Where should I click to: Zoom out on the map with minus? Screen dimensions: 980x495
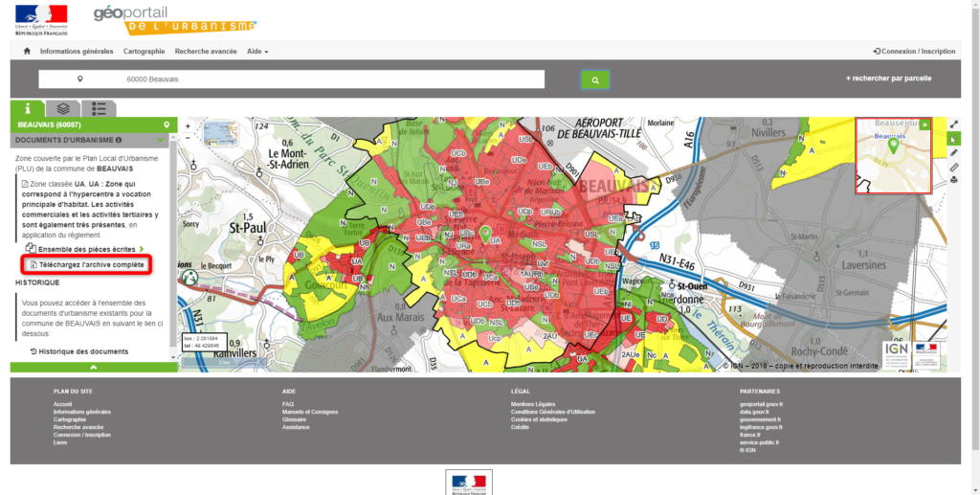[x=189, y=138]
